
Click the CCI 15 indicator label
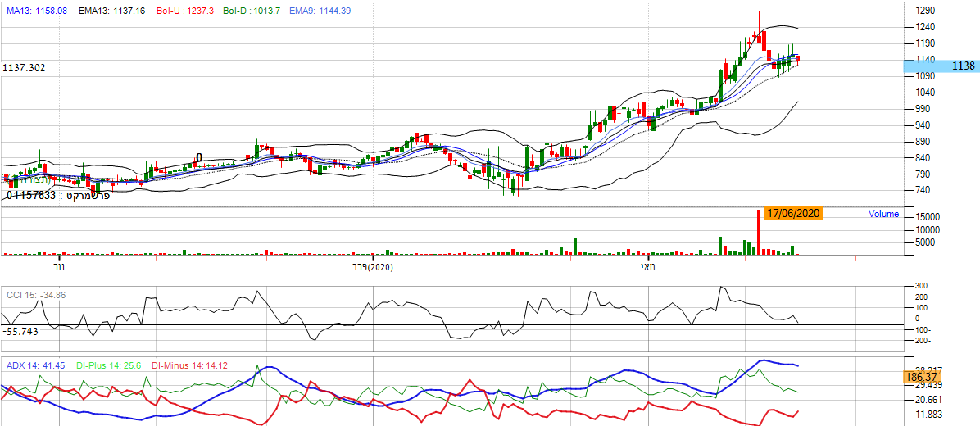tap(36, 294)
